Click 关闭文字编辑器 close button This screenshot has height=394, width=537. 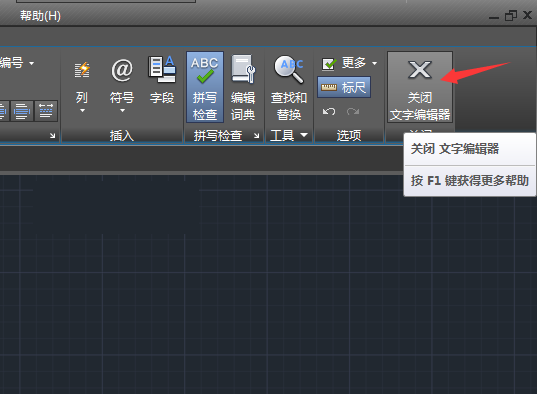click(x=420, y=87)
